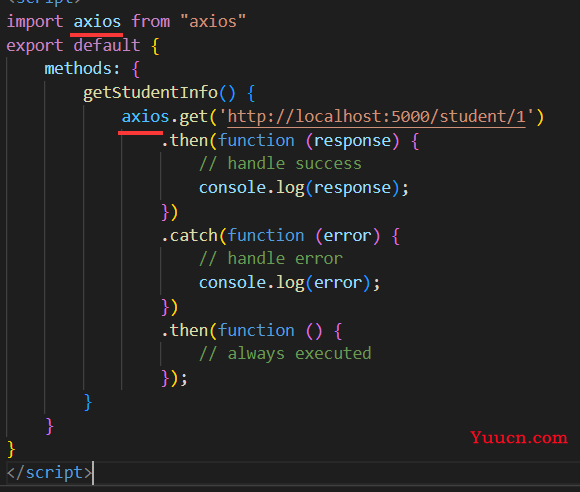Click 'axios' identifier in the import statement

pyautogui.click(x=97, y=21)
